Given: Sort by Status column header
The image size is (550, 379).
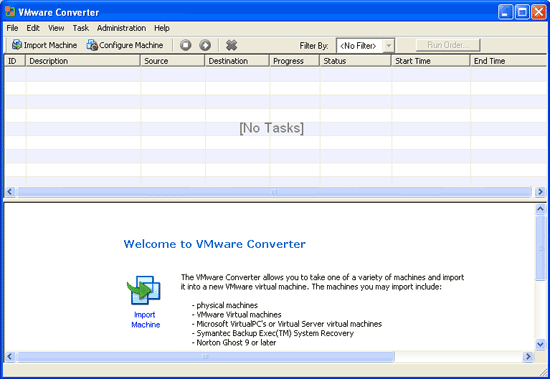Looking at the screenshot, I should (355, 61).
